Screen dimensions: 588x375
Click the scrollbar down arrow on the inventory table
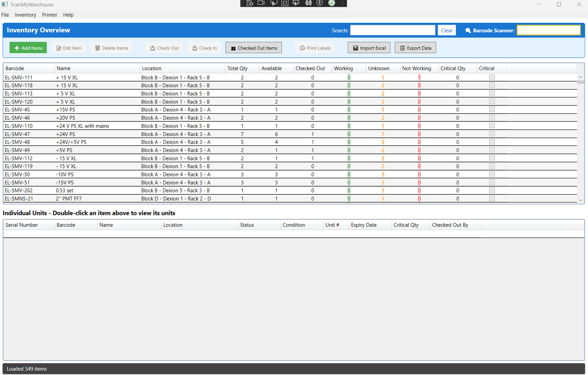pyautogui.click(x=581, y=200)
